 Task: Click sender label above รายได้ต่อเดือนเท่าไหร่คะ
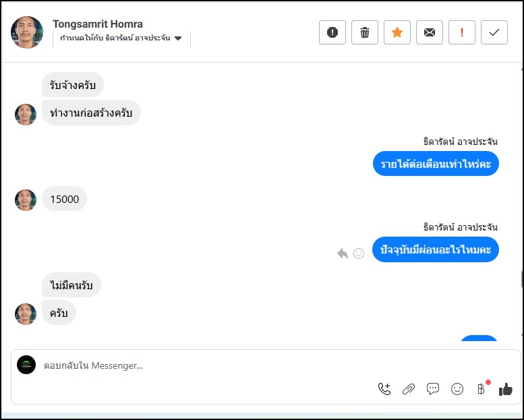click(x=460, y=142)
